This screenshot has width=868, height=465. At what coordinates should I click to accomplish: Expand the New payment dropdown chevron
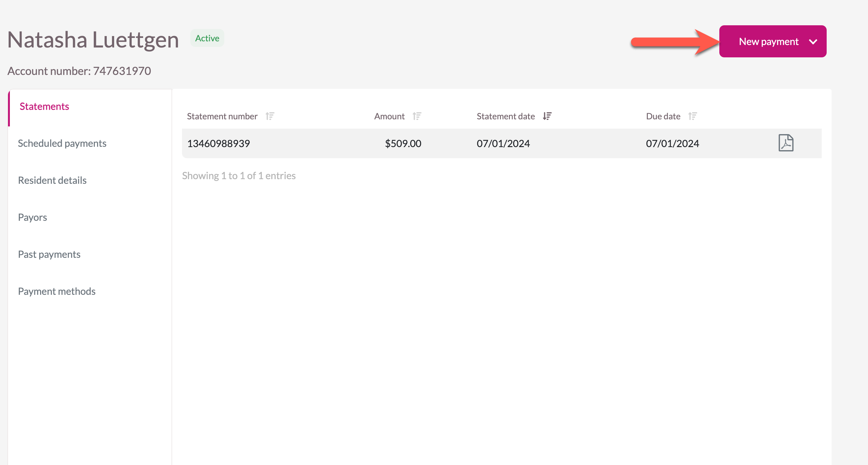point(813,42)
